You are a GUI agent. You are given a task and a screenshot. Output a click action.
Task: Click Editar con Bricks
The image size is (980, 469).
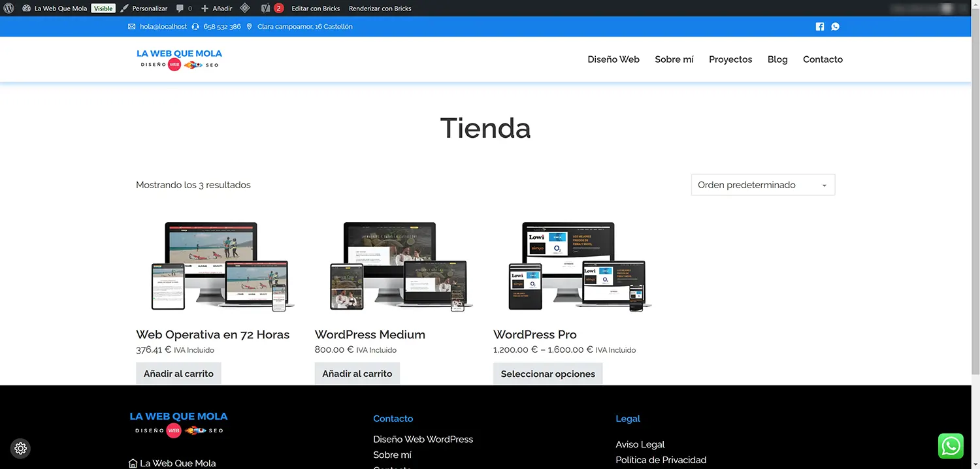[x=316, y=8]
